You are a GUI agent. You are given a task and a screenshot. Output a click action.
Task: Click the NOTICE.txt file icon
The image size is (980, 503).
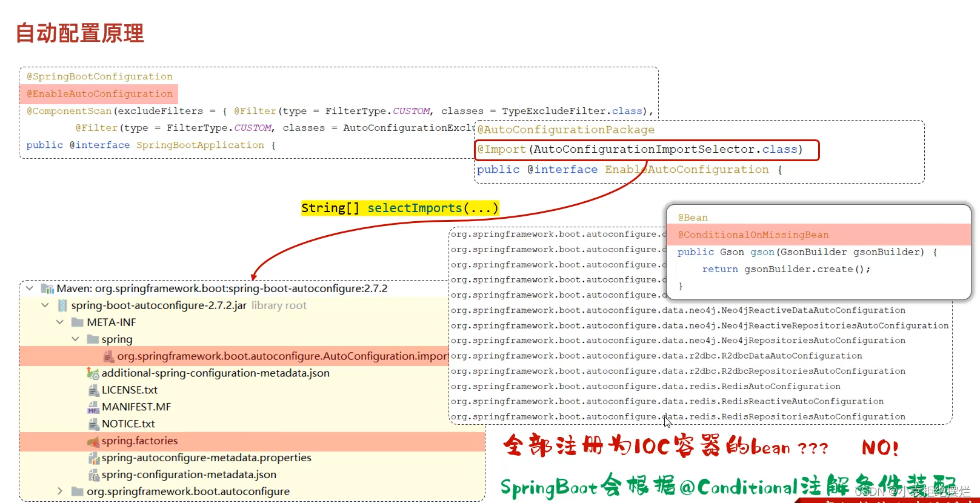(93, 424)
